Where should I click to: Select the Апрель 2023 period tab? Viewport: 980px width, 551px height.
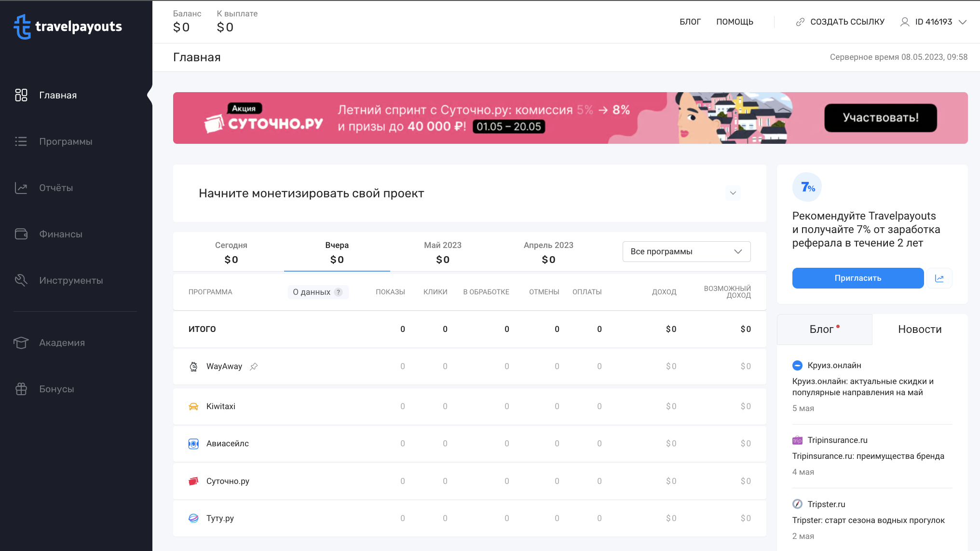click(x=548, y=252)
